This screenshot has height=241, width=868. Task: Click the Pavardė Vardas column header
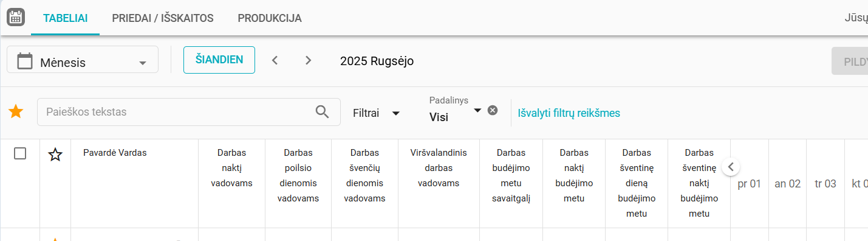tap(115, 153)
